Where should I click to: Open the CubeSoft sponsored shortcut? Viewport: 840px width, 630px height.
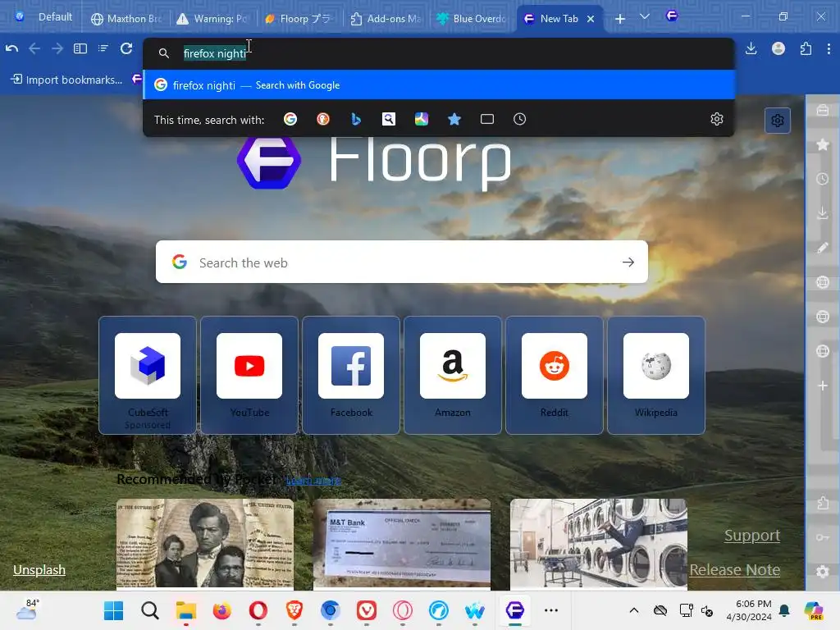tap(148, 375)
